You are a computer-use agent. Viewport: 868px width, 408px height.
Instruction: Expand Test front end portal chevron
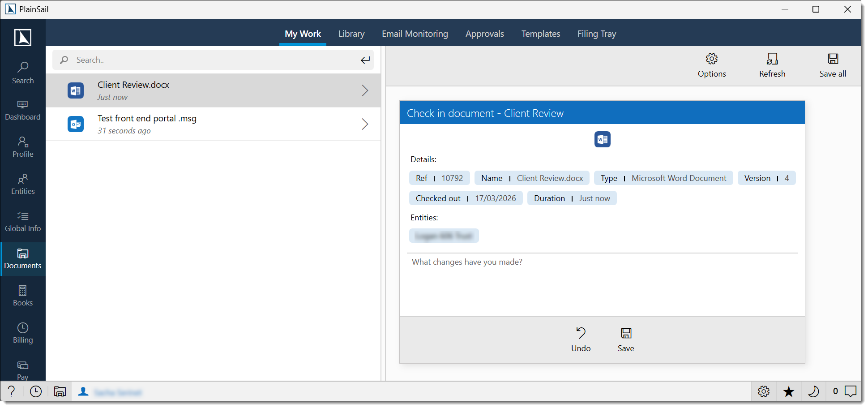pos(365,124)
